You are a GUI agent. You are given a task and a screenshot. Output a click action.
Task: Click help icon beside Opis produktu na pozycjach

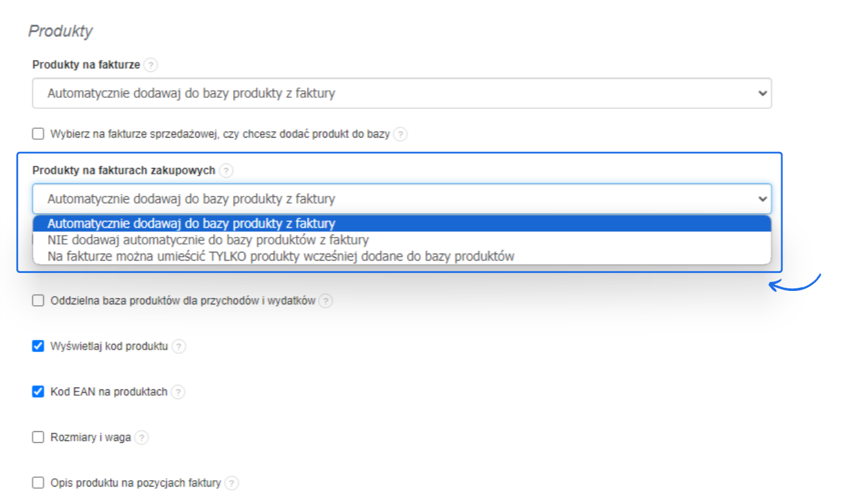click(232, 483)
